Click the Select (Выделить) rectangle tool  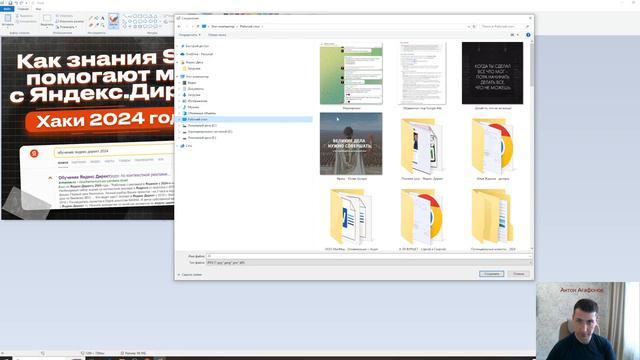47,20
